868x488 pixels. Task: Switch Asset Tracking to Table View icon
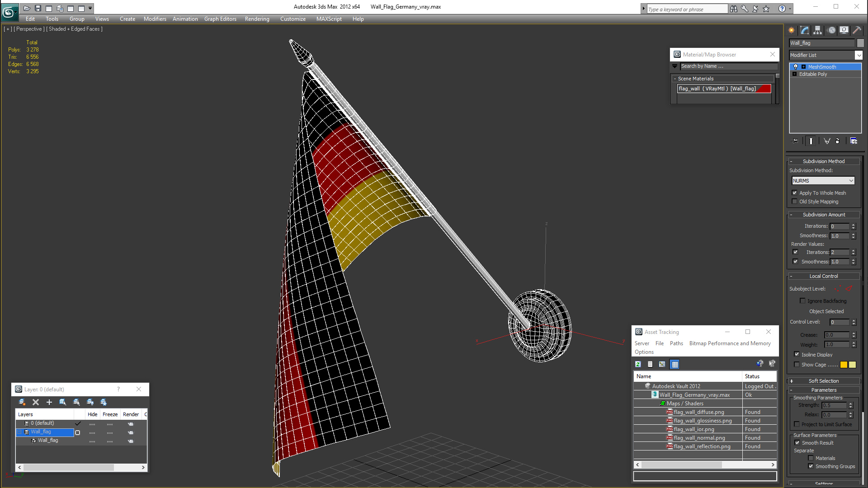click(675, 364)
